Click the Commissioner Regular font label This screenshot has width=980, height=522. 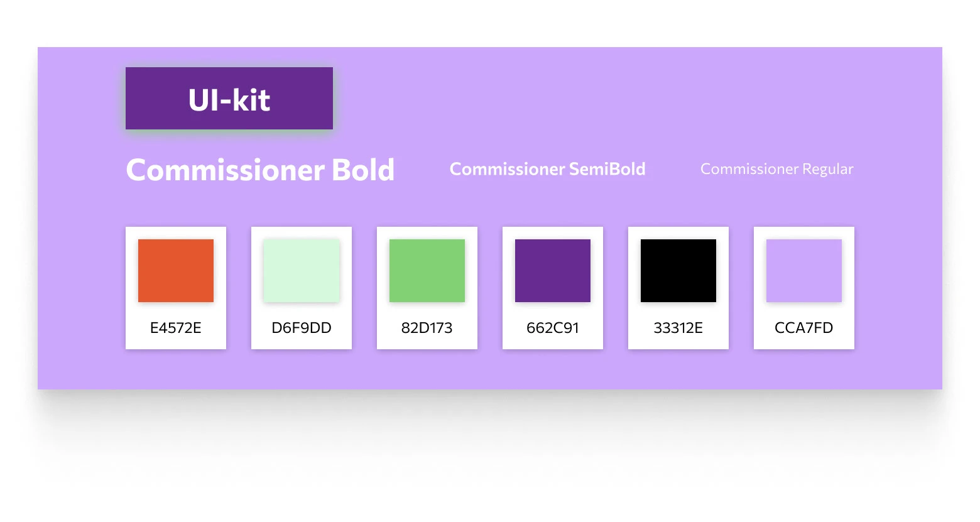pyautogui.click(x=776, y=169)
